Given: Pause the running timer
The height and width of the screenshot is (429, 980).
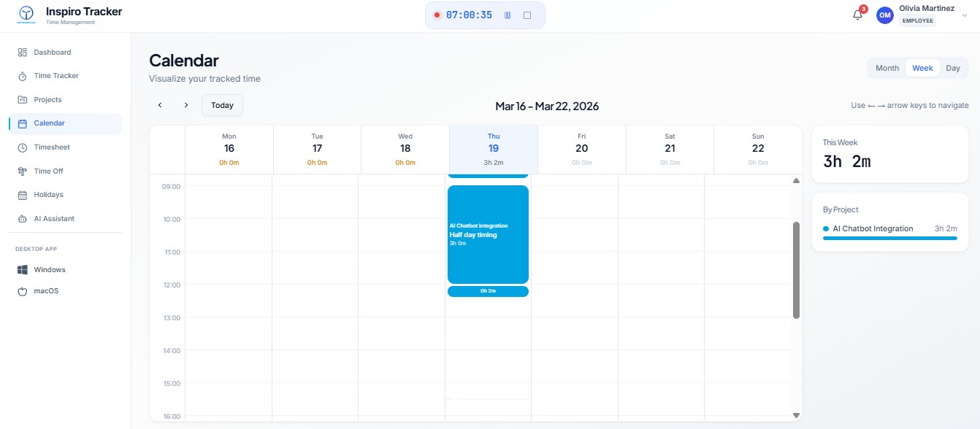Looking at the screenshot, I should click(508, 15).
